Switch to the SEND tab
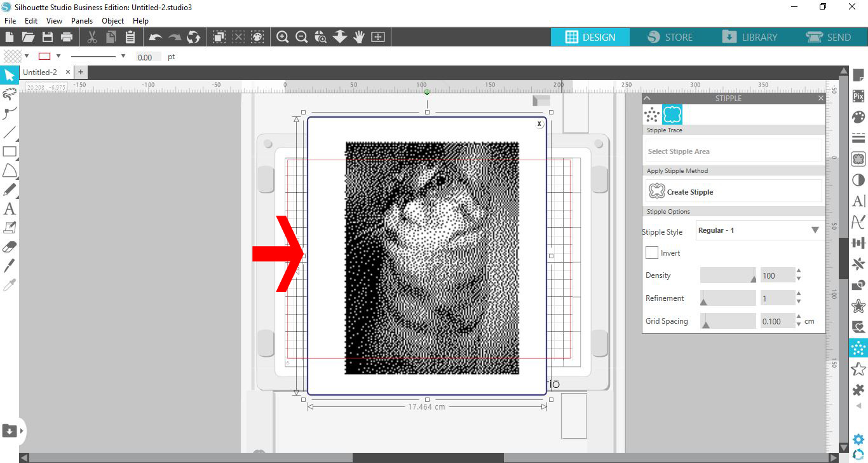This screenshot has height=463, width=868. [x=829, y=37]
